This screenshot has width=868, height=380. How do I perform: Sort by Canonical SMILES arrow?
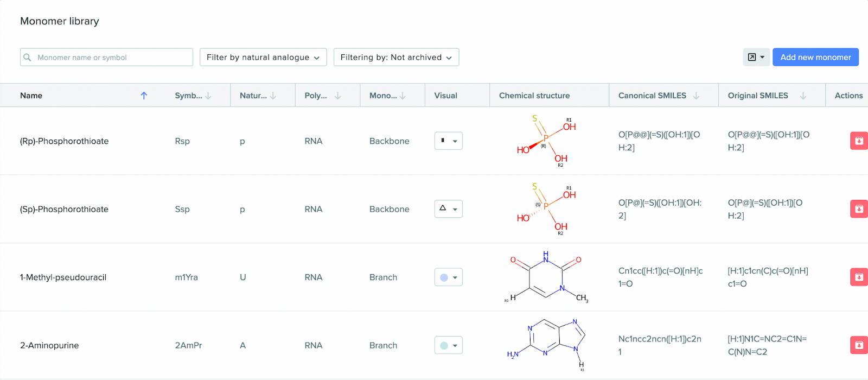[696, 96]
